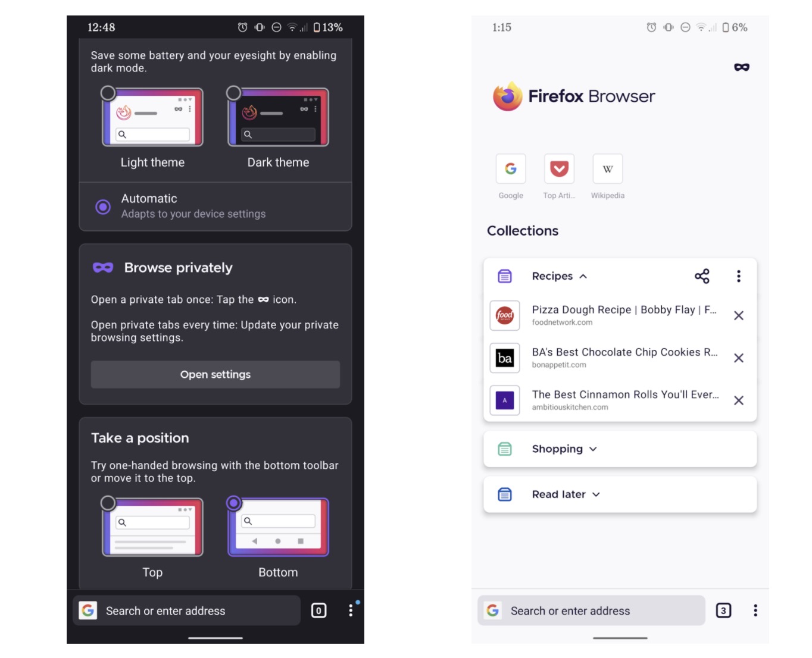The height and width of the screenshot is (658, 812).
Task: Collapse the Recipes collection
Action: click(x=560, y=276)
